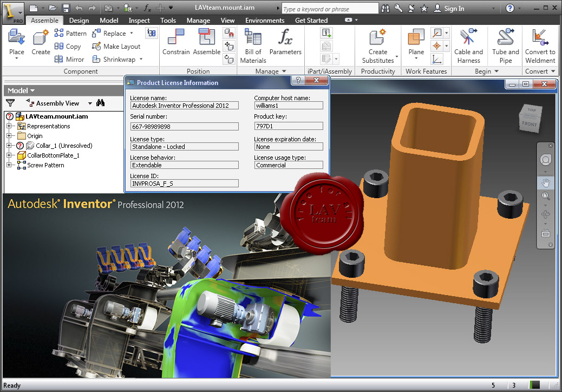The image size is (562, 392).
Task: Expand the Collar_1 (Unresolved) node
Action: pos(9,145)
